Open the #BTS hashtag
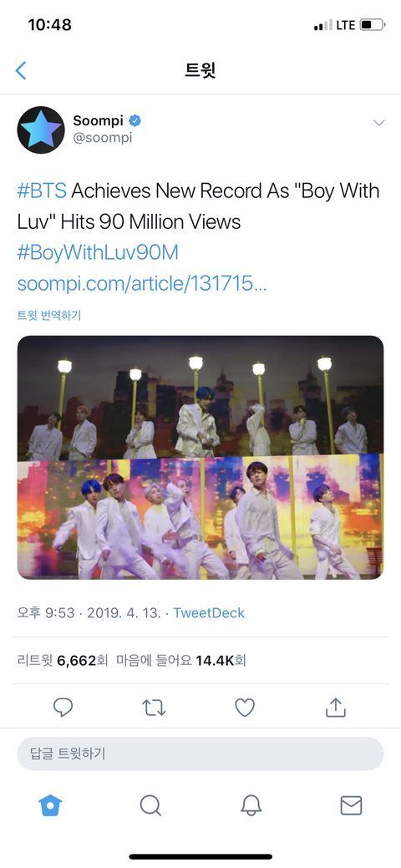The height and width of the screenshot is (868, 401). click(42, 191)
